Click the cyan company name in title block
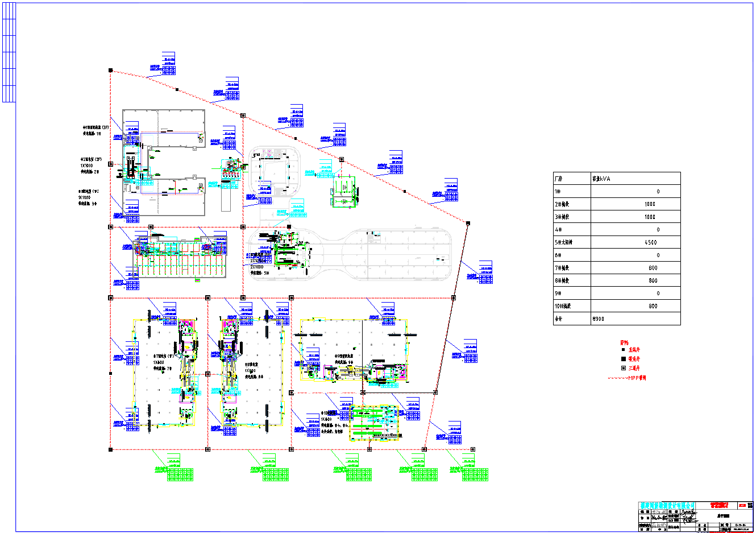The height and width of the screenshot is (533, 756). point(667,505)
